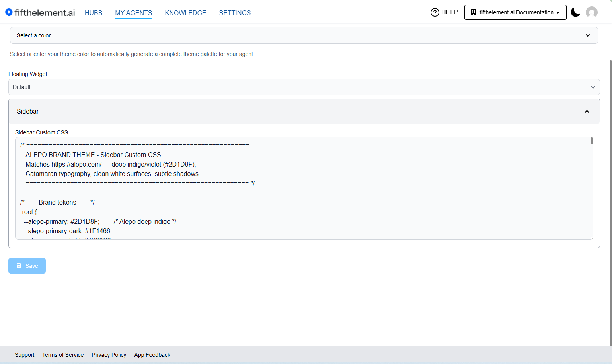This screenshot has width=612, height=364.
Task: Open the Terms of Service link
Action: click(x=63, y=355)
